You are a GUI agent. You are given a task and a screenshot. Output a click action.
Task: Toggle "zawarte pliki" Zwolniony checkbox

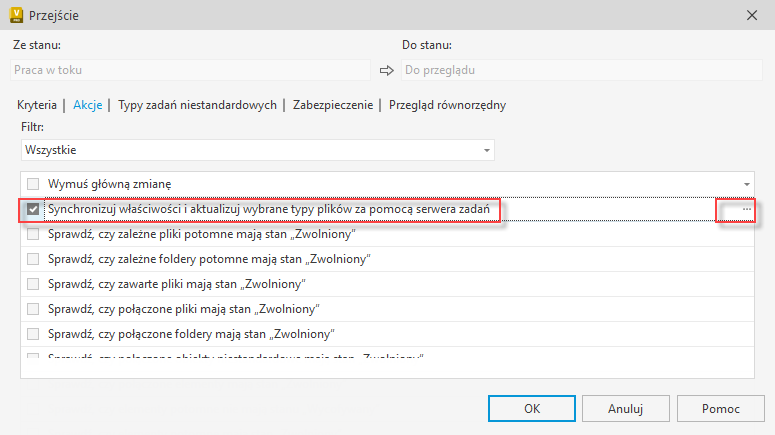[34, 284]
